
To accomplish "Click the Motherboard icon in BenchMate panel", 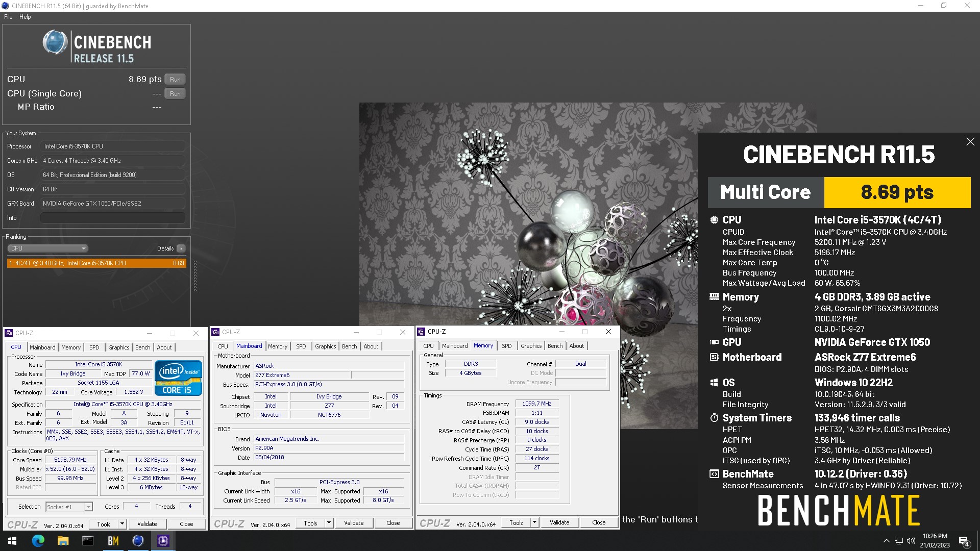I will pyautogui.click(x=714, y=357).
